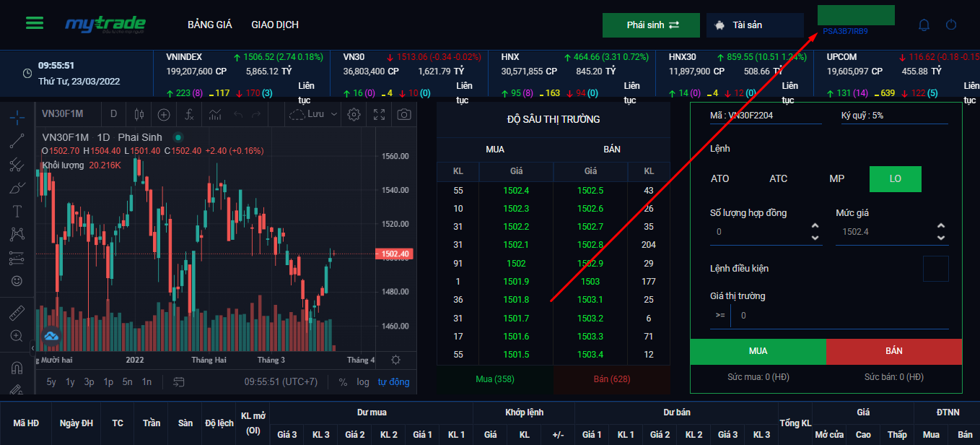
Task: Expand the Lưu save dropdown
Action: click(x=333, y=114)
